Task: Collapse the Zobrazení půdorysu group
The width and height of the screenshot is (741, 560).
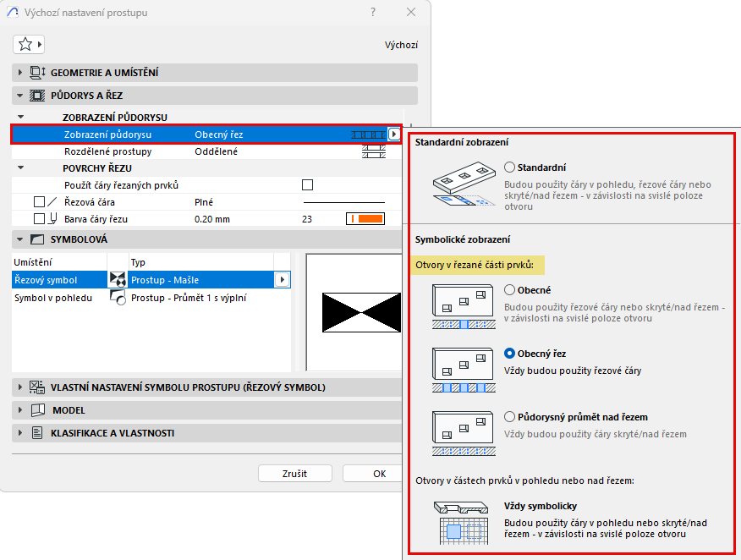Action: pyautogui.click(x=20, y=117)
